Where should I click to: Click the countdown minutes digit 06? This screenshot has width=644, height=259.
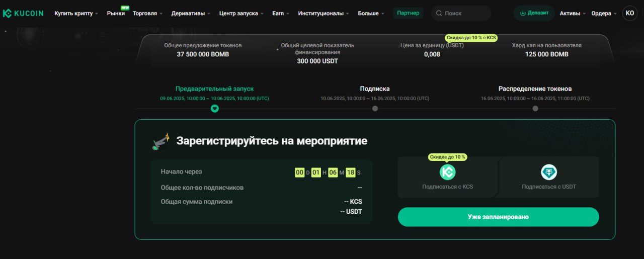tap(333, 172)
